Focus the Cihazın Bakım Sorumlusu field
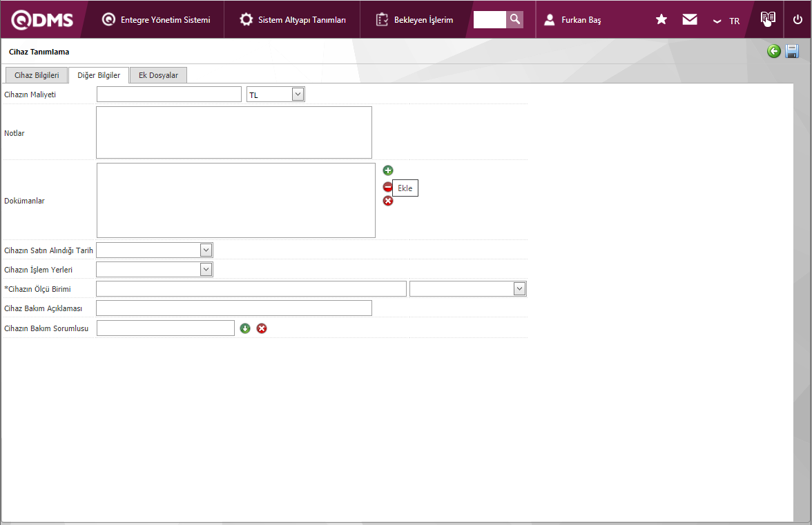 [x=166, y=328]
